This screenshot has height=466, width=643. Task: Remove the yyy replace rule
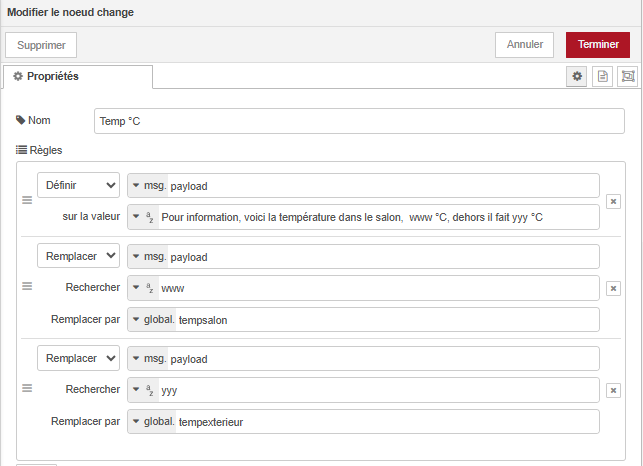point(613,390)
